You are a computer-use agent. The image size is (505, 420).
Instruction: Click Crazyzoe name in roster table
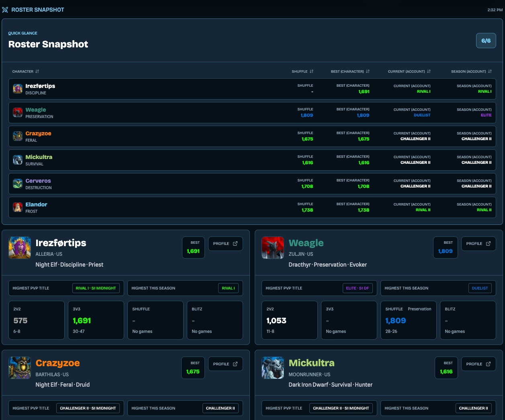[38, 133]
